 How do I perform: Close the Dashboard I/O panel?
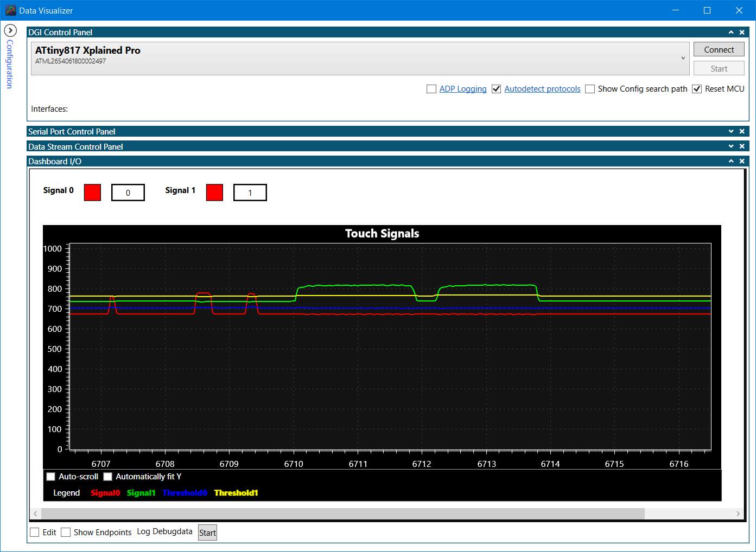pyautogui.click(x=742, y=161)
